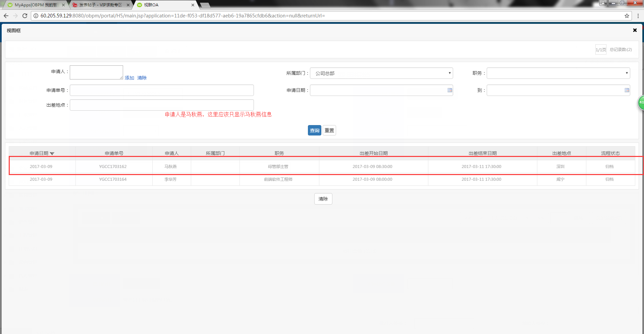Open calendar picker for 到 date field

[627, 90]
